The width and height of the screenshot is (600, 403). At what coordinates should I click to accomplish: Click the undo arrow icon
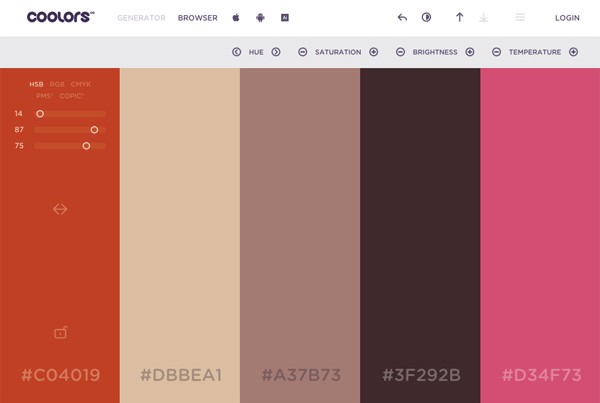tap(402, 18)
